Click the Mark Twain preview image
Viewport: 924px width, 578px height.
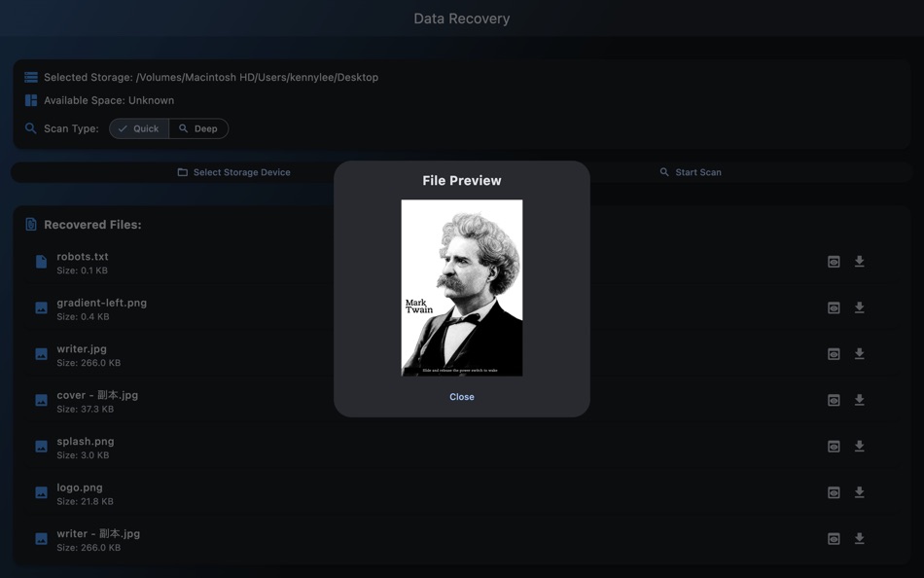pos(461,288)
